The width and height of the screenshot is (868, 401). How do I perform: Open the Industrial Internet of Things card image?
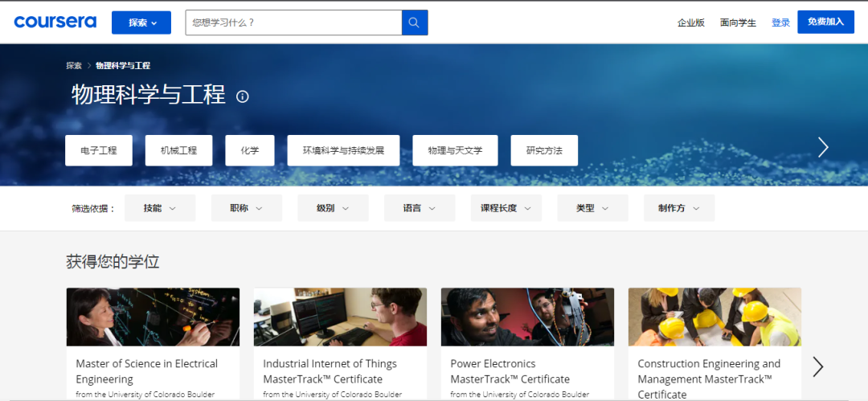[340, 317]
